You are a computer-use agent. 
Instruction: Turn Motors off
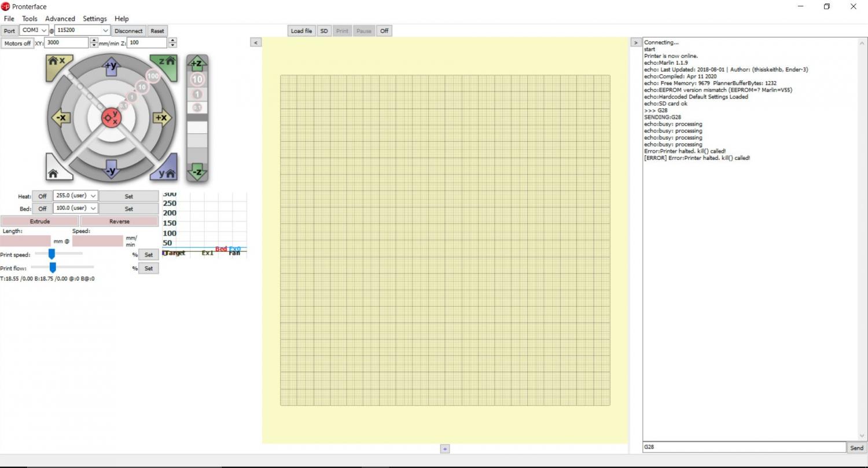point(17,43)
